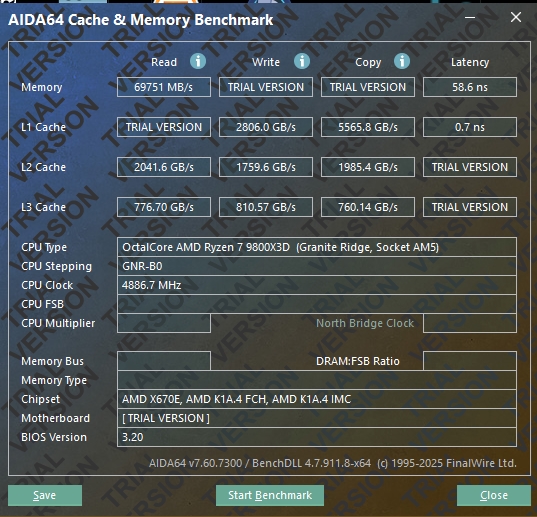The width and height of the screenshot is (537, 517).
Task: Click the Memory row label
Action: pos(42,87)
